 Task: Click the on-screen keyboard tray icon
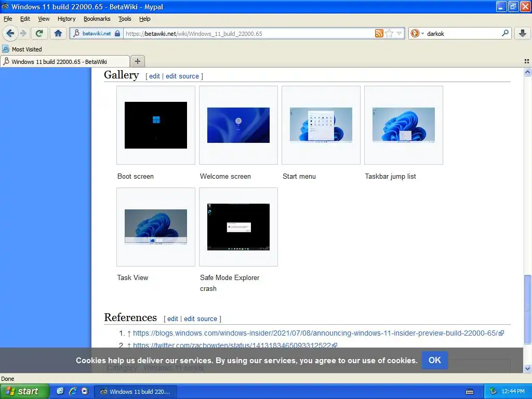(x=470, y=392)
